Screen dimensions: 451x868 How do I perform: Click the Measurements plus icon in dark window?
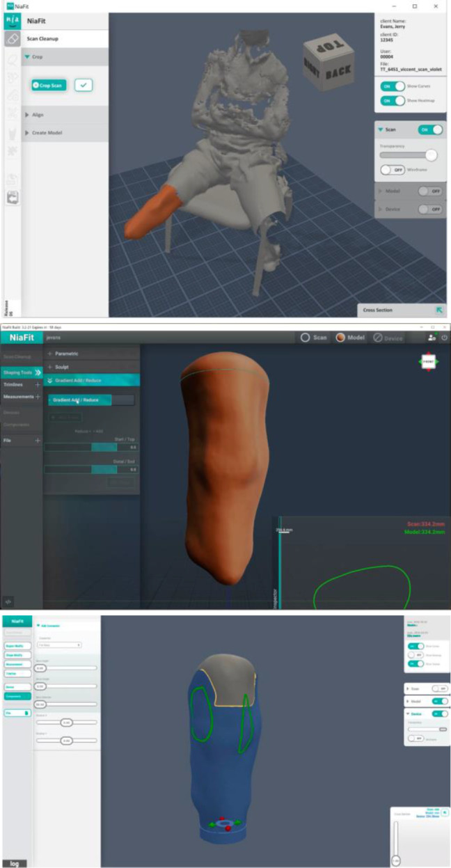pos(38,397)
